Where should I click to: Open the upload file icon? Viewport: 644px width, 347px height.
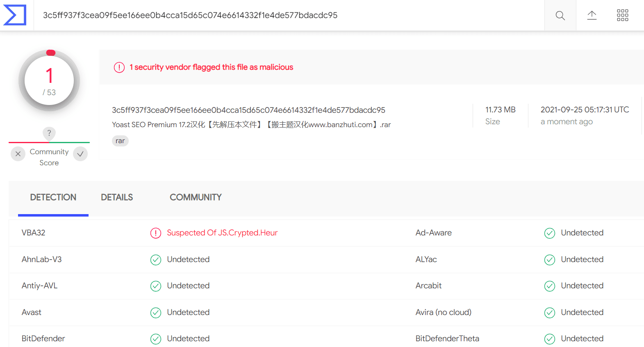tap(592, 16)
